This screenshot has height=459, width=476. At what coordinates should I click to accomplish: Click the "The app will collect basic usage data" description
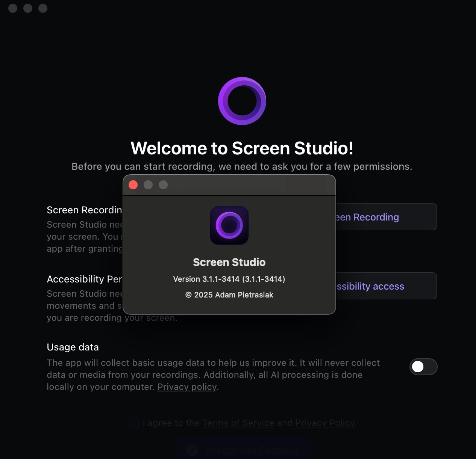[213, 375]
